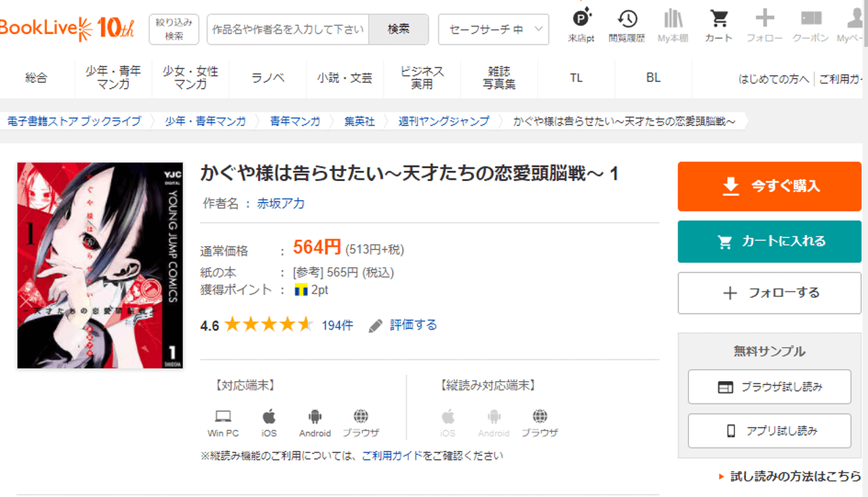
Task: Open the 閲覧履歴 browsing history icon
Action: point(627,18)
